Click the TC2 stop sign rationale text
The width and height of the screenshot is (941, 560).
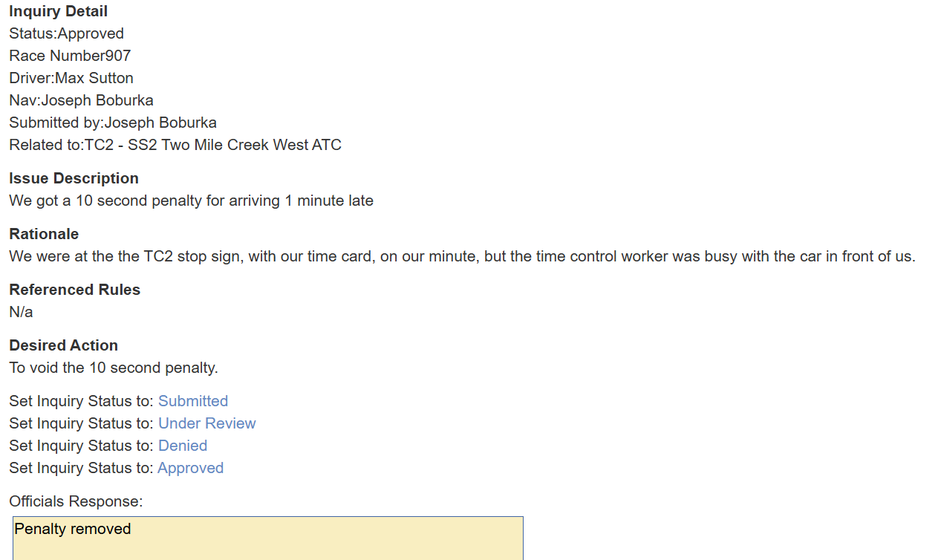pos(462,256)
